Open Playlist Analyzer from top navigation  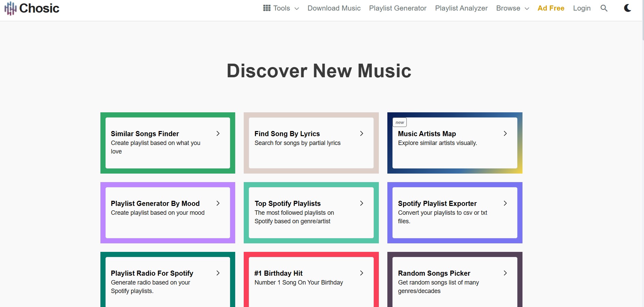(x=461, y=8)
